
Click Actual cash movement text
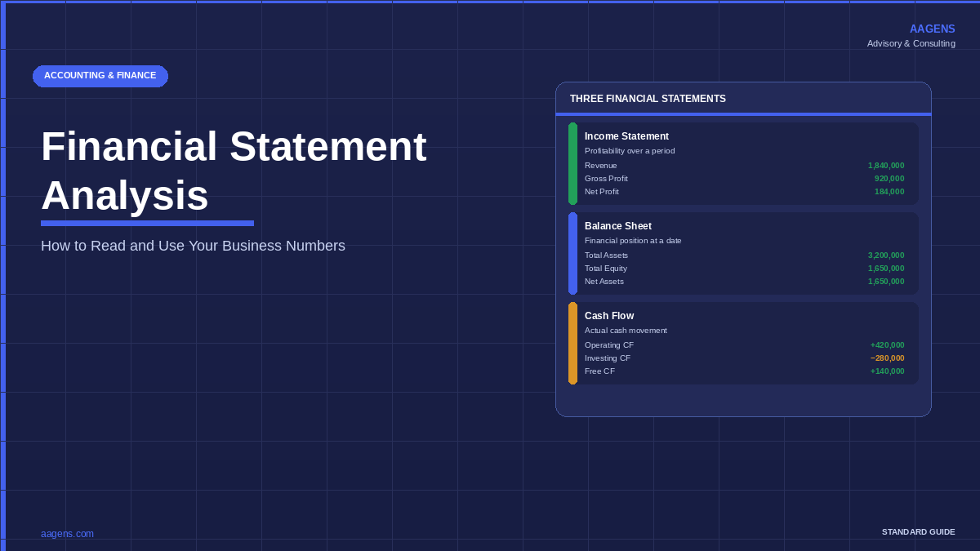pyautogui.click(x=626, y=331)
